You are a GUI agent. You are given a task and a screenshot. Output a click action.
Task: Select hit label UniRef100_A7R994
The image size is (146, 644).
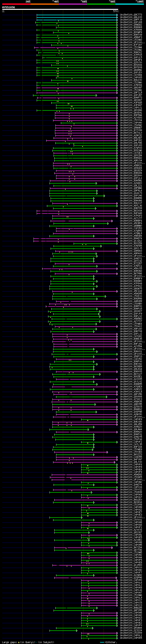point(131,30)
